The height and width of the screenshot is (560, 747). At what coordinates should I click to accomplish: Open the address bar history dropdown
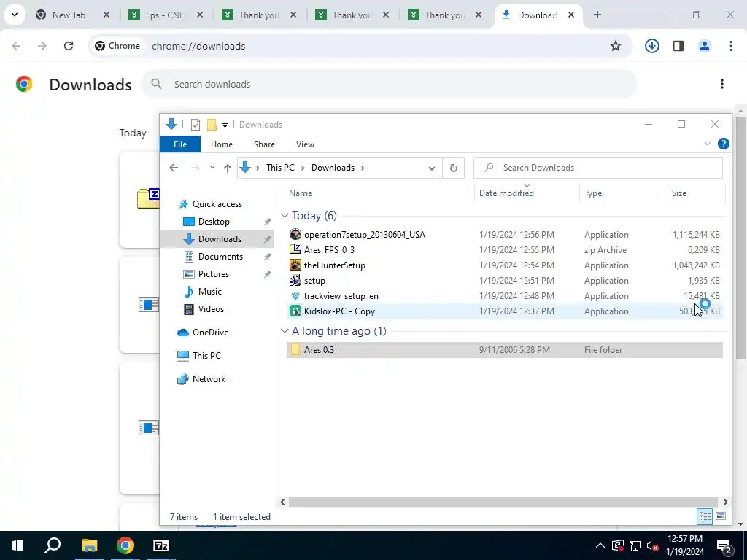click(x=432, y=168)
